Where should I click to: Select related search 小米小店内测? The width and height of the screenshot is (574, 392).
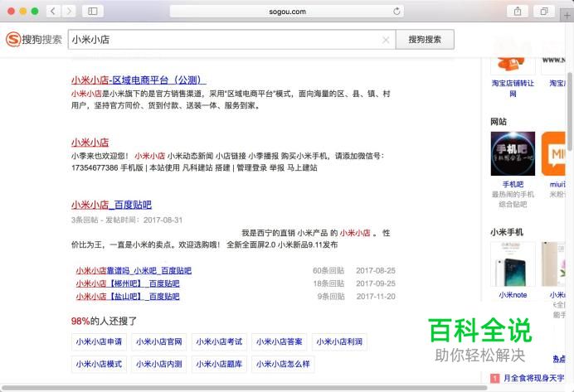pos(159,364)
